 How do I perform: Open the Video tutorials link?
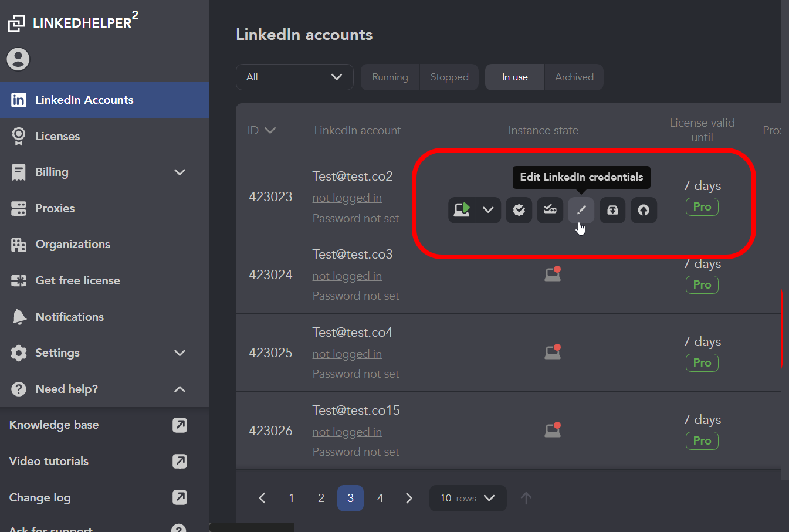tap(49, 461)
